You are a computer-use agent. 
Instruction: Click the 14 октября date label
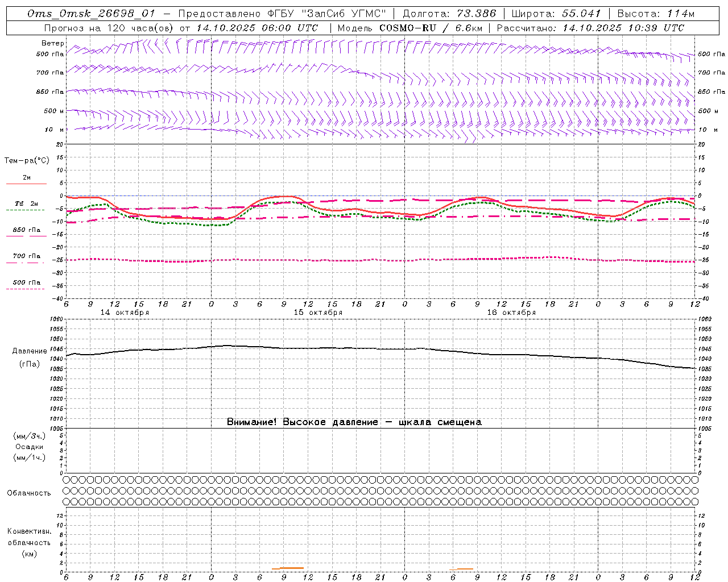point(125,313)
